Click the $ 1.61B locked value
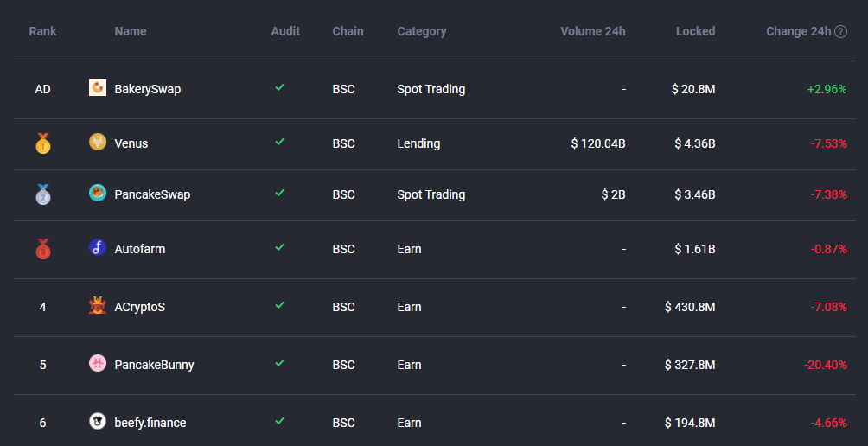868x446 pixels. pos(695,249)
